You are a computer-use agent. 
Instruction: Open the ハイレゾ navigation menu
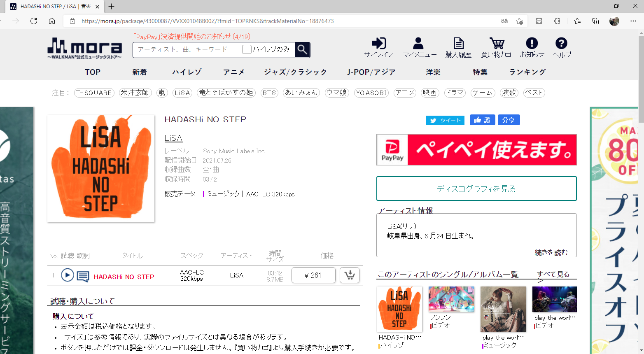click(x=187, y=72)
